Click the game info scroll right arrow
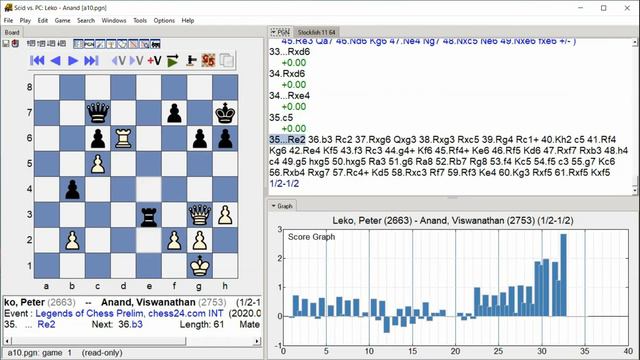This screenshot has width=640, height=360. (257, 341)
